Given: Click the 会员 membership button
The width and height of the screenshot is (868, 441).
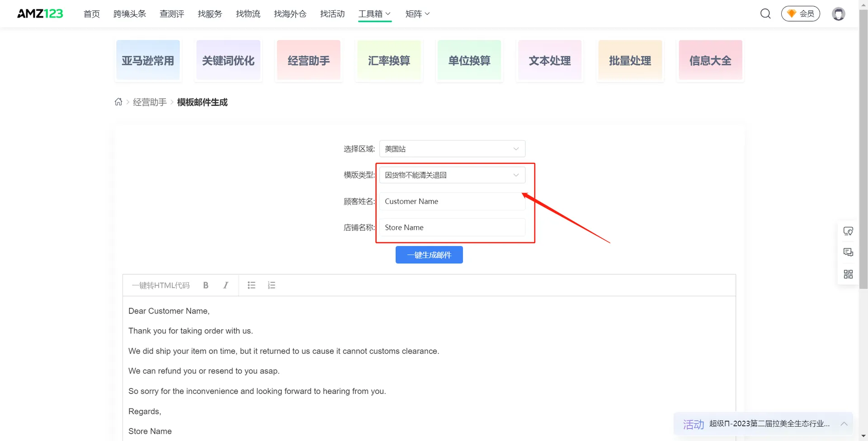Looking at the screenshot, I should click(801, 14).
